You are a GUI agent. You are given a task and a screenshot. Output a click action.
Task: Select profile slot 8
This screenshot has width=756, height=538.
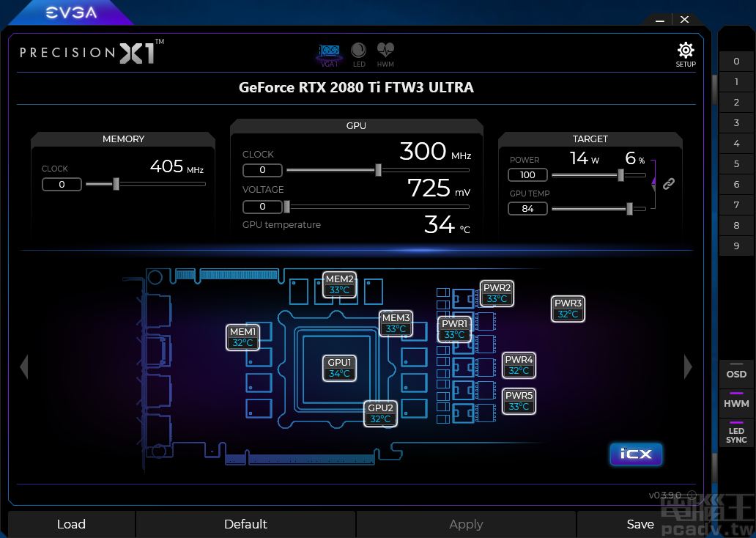(736, 225)
